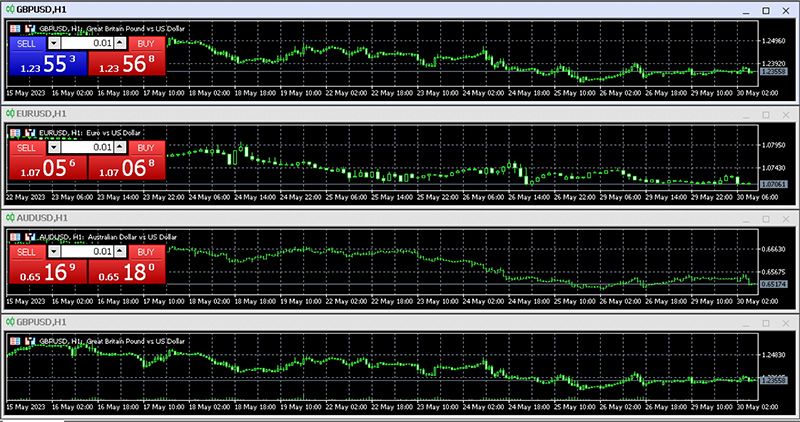This screenshot has height=422, width=800.
Task: Click the BUY button on the top GBPUSD chart
Action: coord(145,44)
